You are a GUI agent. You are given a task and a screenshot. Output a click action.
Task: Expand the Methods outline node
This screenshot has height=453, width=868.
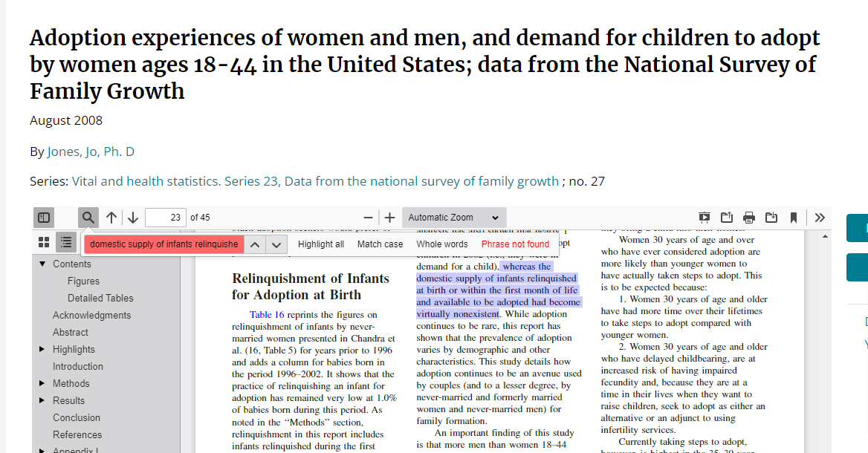point(42,383)
